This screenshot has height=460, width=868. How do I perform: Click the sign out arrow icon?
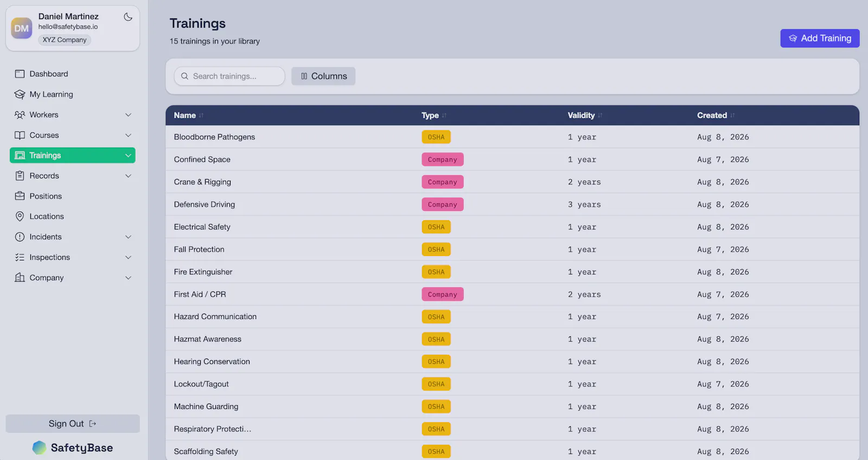(93, 424)
